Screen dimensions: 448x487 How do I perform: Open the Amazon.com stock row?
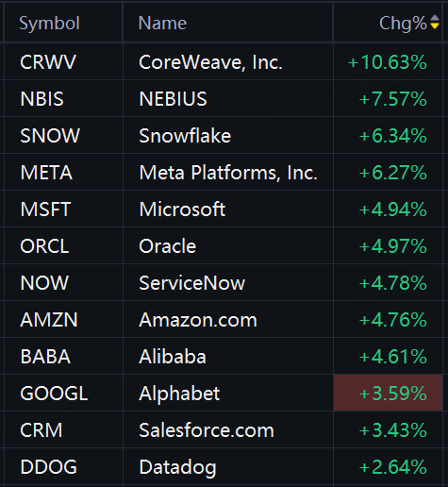pyautogui.click(x=224, y=320)
